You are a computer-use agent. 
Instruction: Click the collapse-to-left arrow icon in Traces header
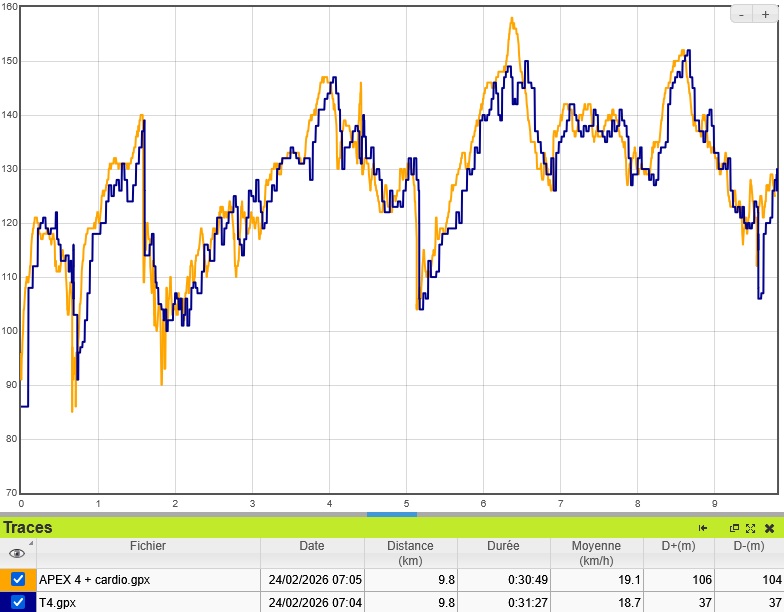pyautogui.click(x=703, y=528)
